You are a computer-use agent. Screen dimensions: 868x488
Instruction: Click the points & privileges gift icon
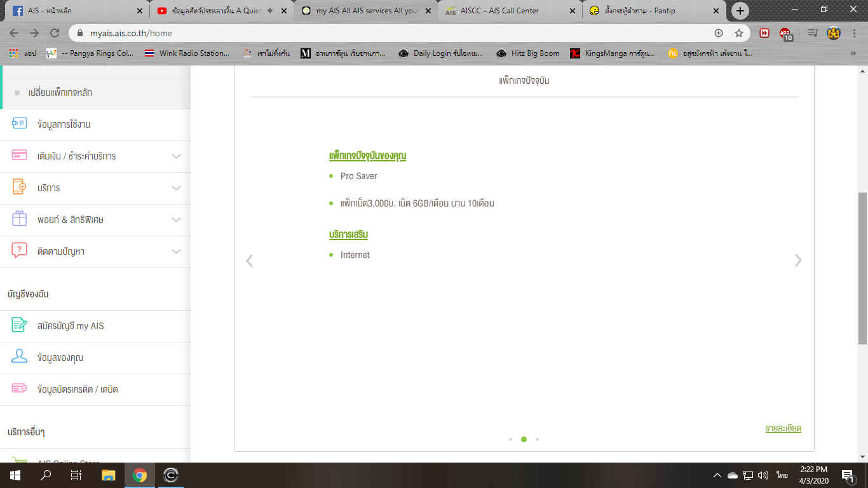tap(19, 219)
